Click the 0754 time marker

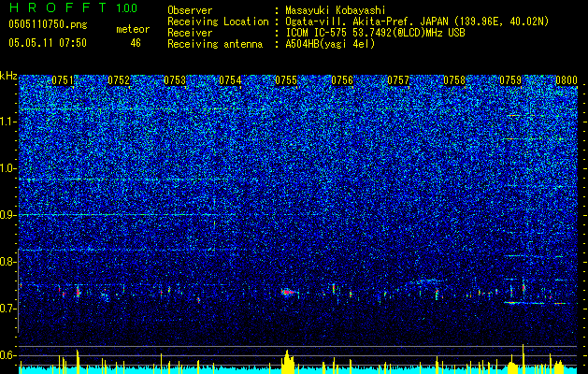click(230, 80)
